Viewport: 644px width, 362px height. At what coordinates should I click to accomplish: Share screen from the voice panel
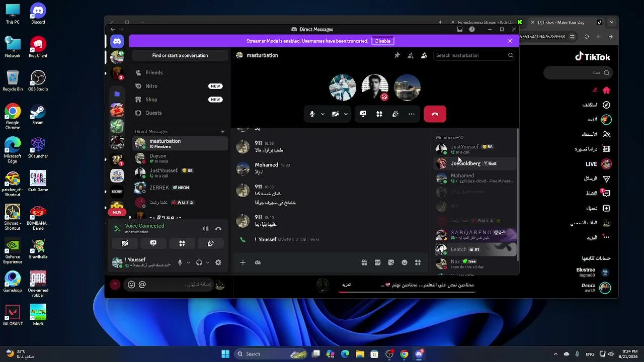click(153, 243)
